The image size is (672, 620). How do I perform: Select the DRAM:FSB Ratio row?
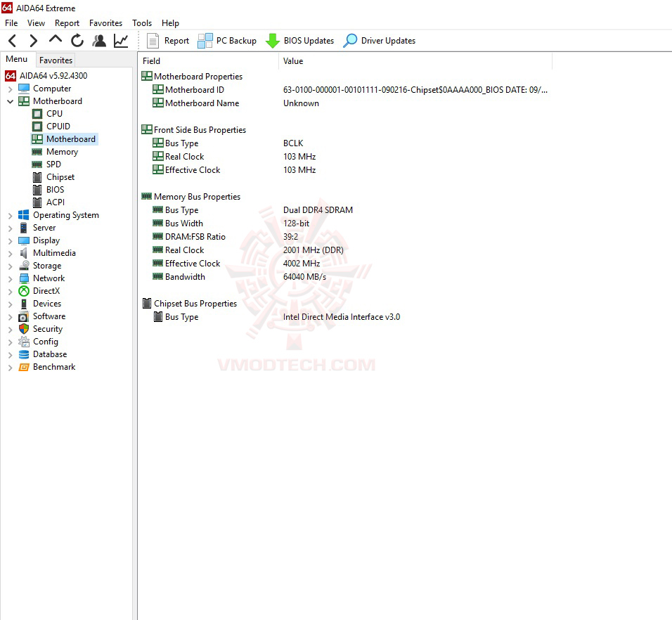(345, 237)
